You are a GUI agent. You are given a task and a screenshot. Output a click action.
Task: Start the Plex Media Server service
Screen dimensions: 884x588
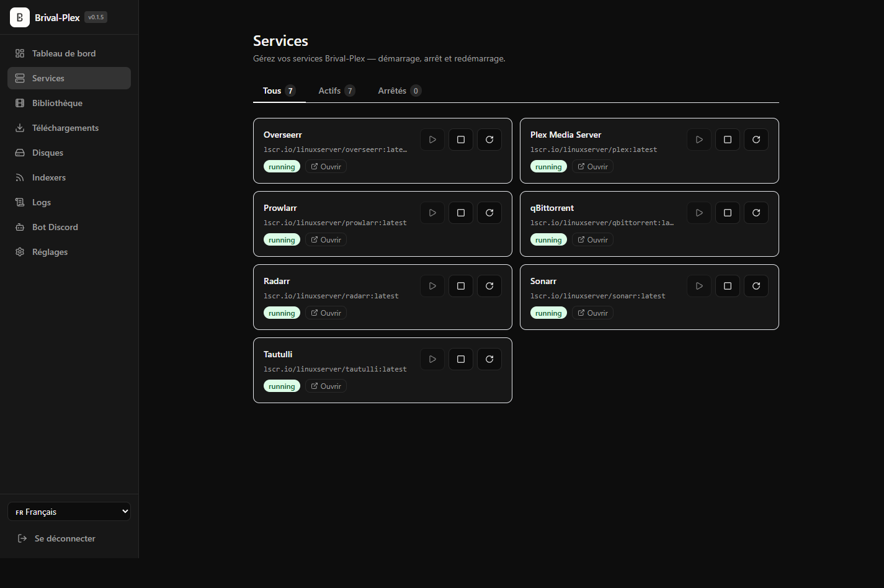click(x=699, y=140)
